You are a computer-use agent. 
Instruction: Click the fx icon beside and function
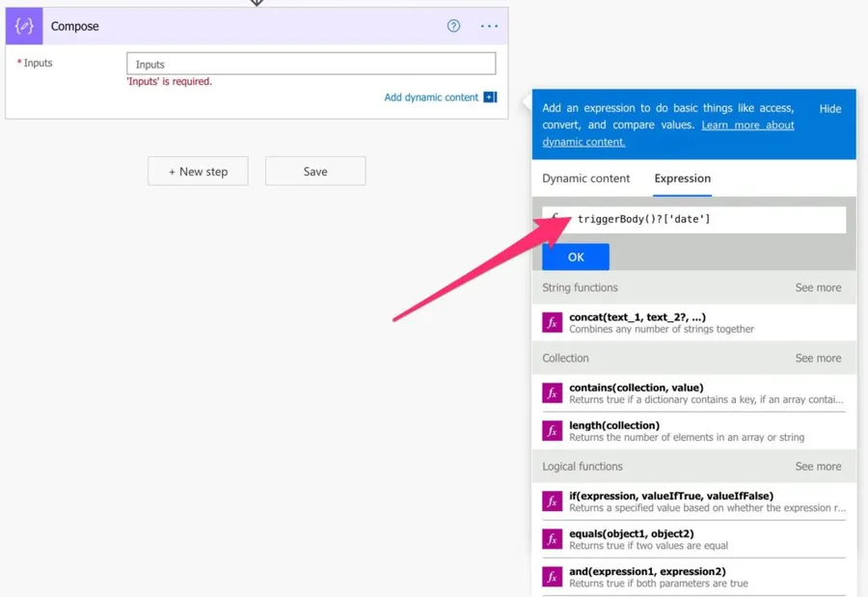coord(552,577)
